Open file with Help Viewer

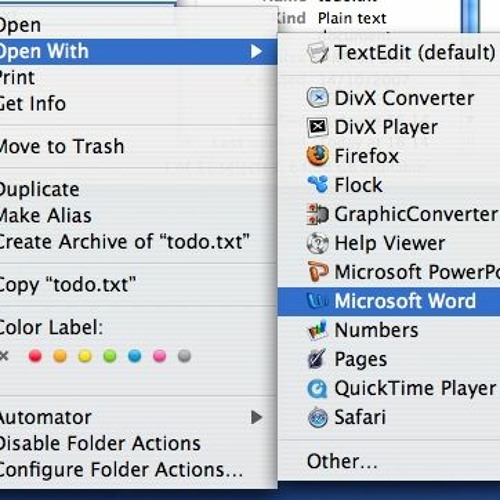pos(389,243)
